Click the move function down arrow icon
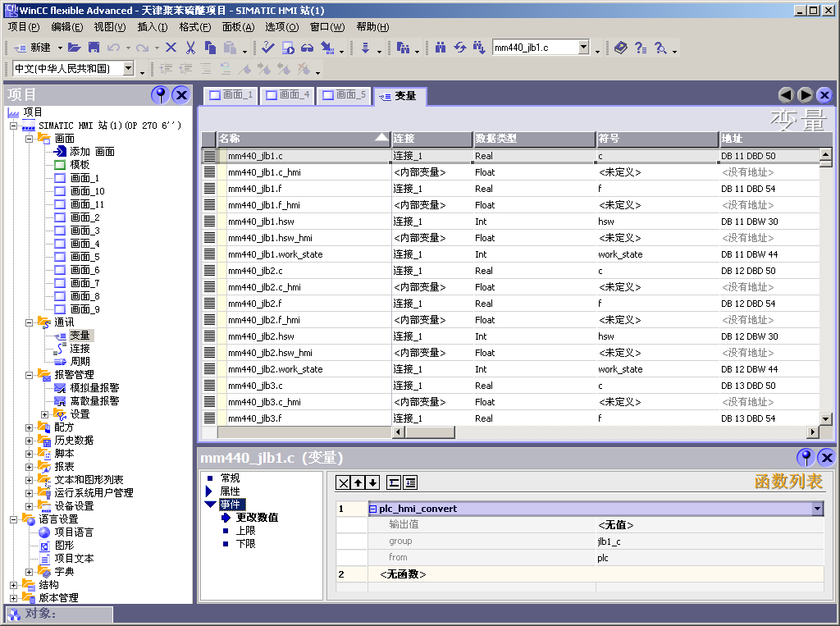 pos(373,482)
